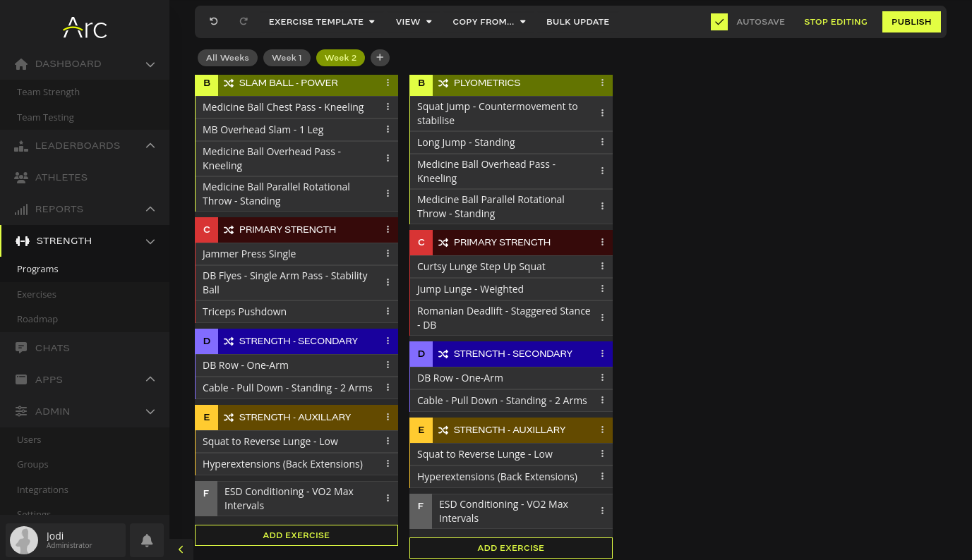Viewport: 972px width, 560px height.
Task: Open three-dot menu for Triceps Pushdown
Action: click(x=388, y=311)
